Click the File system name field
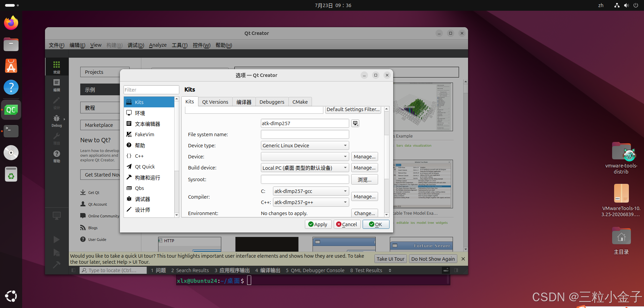644x308 pixels. point(305,135)
